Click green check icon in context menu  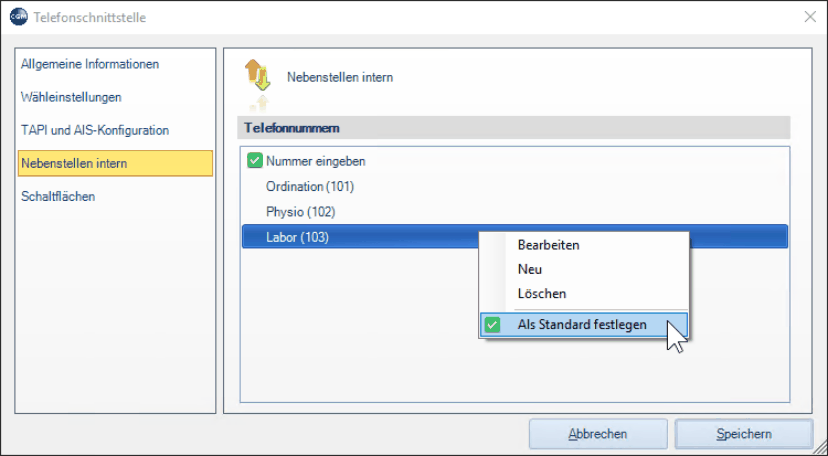click(492, 325)
